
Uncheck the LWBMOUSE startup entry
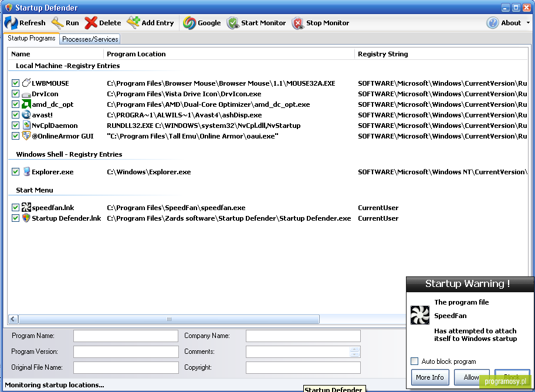coord(15,83)
